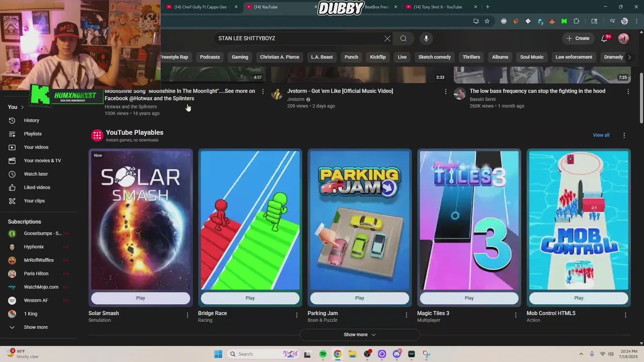
Task: Open MrRoflWaffles subscription channel
Action: [x=39, y=260]
